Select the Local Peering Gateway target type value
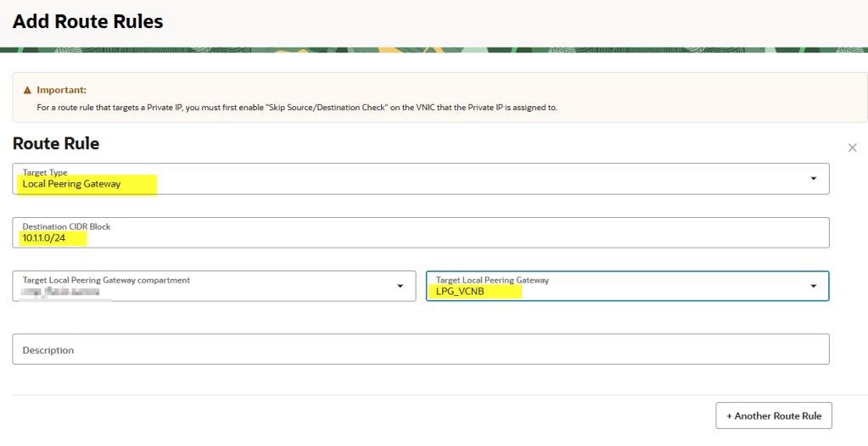The image size is (868, 446). [72, 184]
